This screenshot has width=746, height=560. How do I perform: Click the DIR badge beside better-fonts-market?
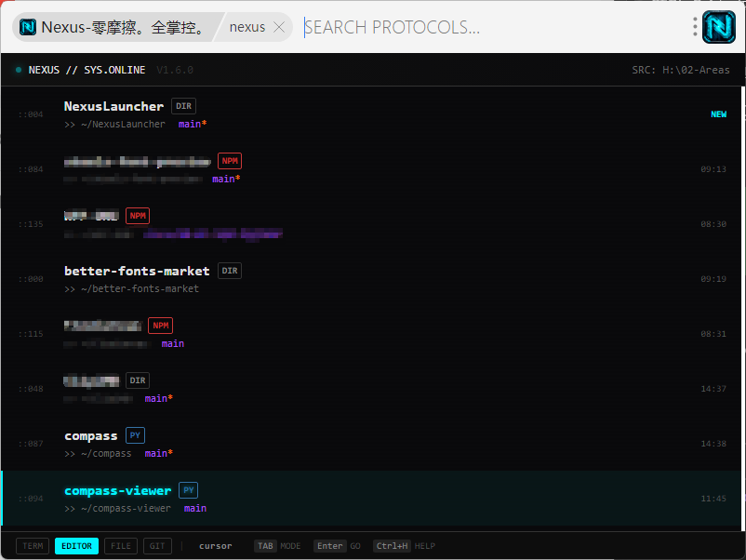(230, 271)
